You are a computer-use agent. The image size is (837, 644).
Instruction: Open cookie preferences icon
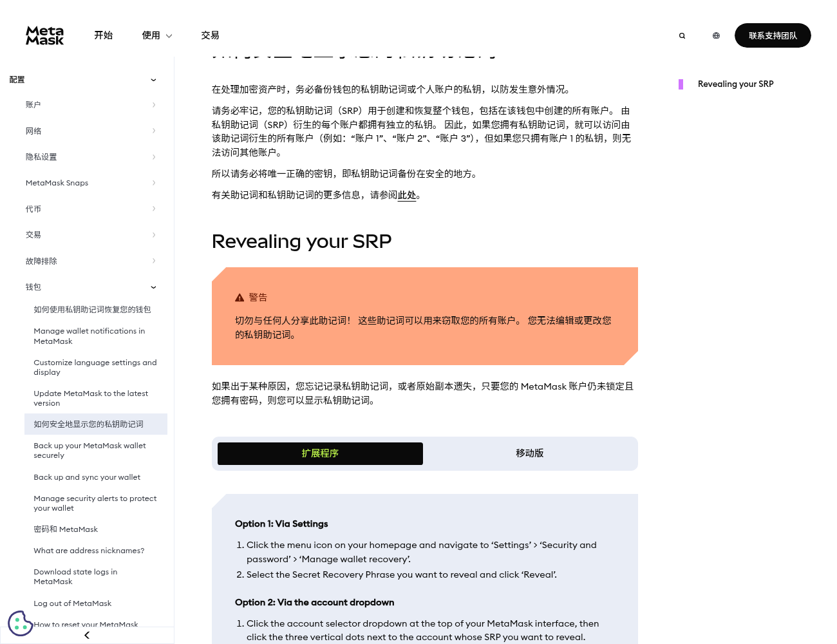20,623
